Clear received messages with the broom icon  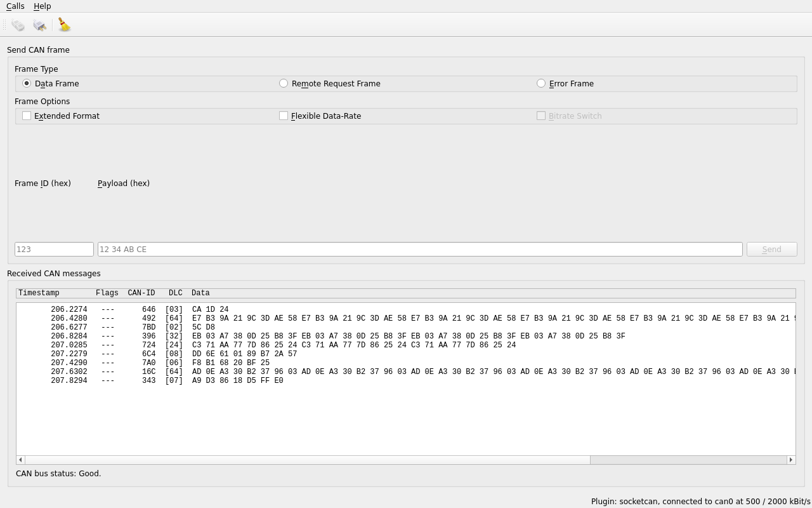pos(64,25)
